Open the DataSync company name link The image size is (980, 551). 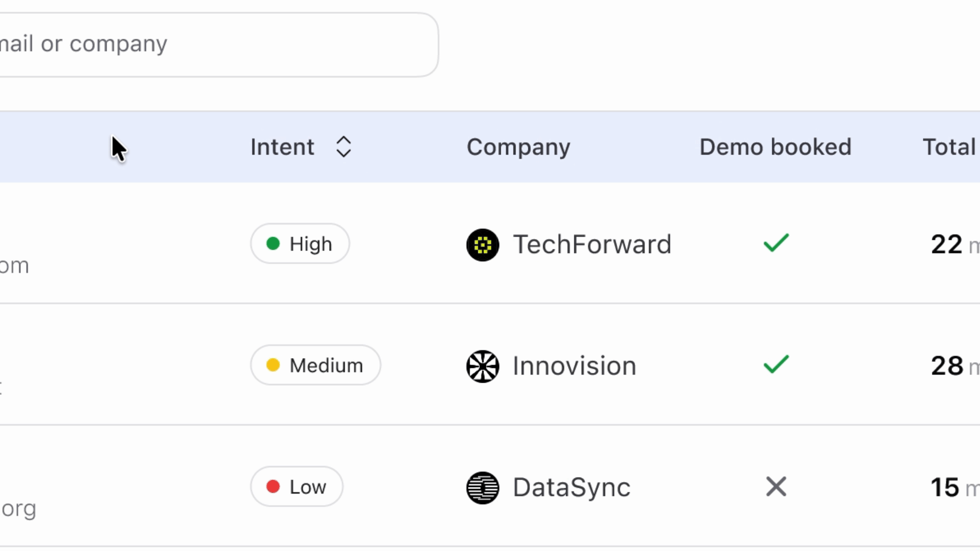[571, 487]
